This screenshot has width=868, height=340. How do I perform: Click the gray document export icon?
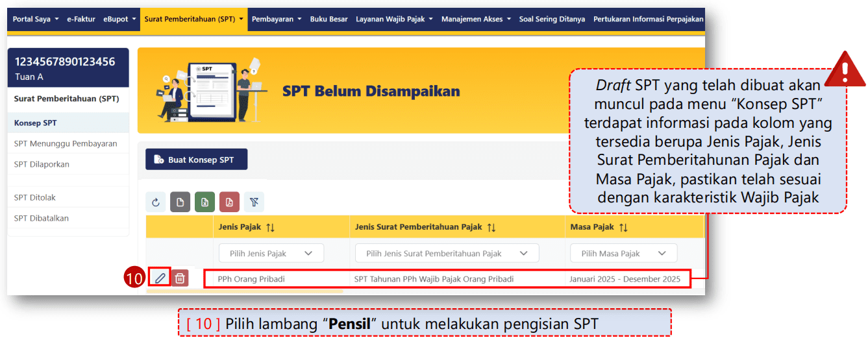click(180, 202)
